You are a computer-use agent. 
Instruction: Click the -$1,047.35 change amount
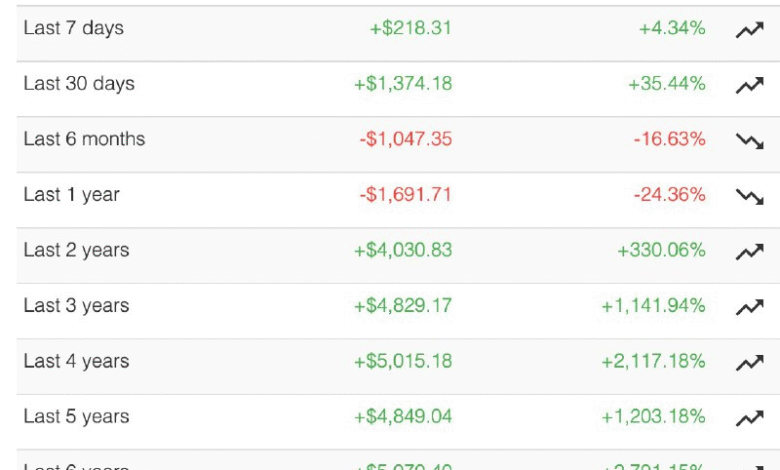click(x=405, y=139)
